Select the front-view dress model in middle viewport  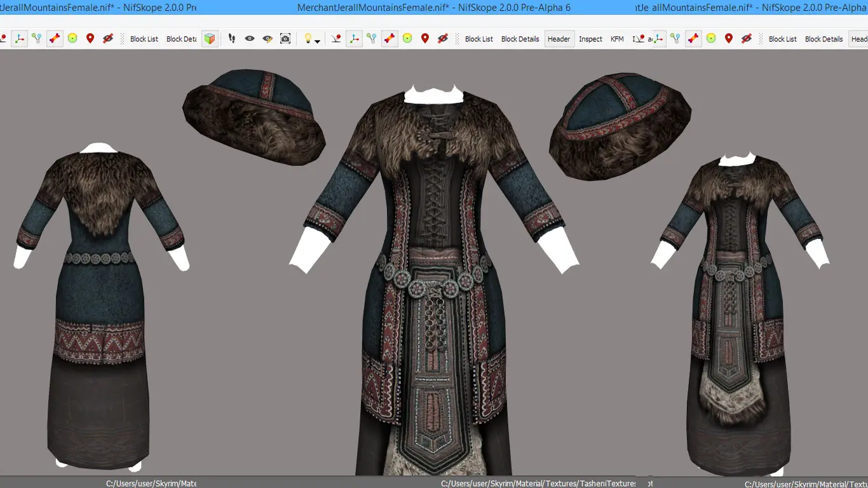(434, 280)
